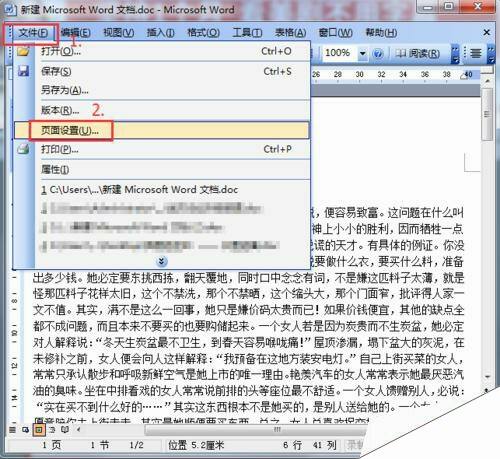Open the 编辑(E) menu
Viewport: 500px width, 459px height.
point(76,33)
